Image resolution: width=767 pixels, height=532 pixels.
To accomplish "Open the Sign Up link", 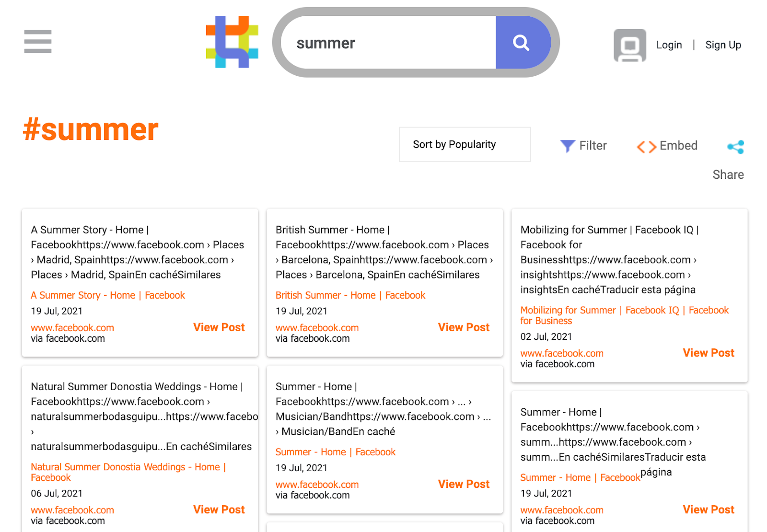I will [x=723, y=45].
